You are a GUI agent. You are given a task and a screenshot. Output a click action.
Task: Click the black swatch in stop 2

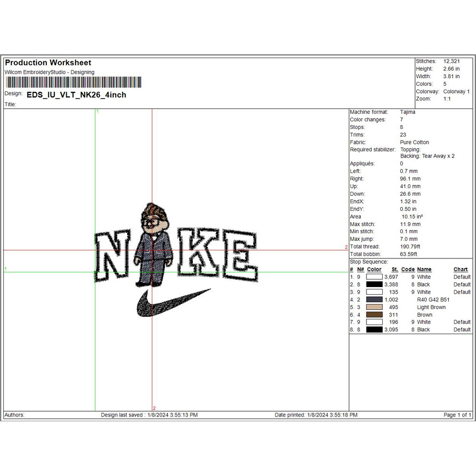[x=374, y=284]
